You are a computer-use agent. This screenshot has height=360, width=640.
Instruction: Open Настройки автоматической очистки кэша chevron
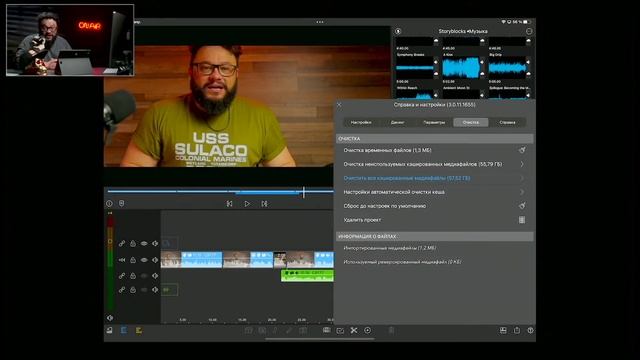[x=522, y=192]
